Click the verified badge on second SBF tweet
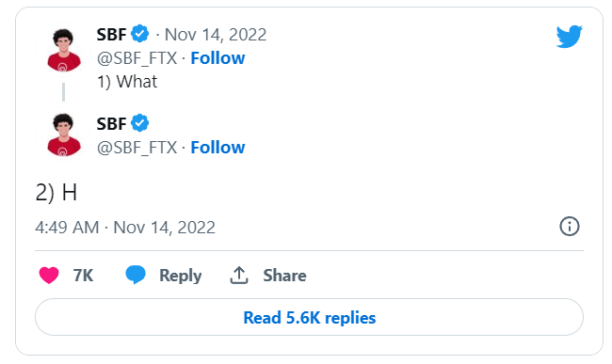 (x=139, y=123)
